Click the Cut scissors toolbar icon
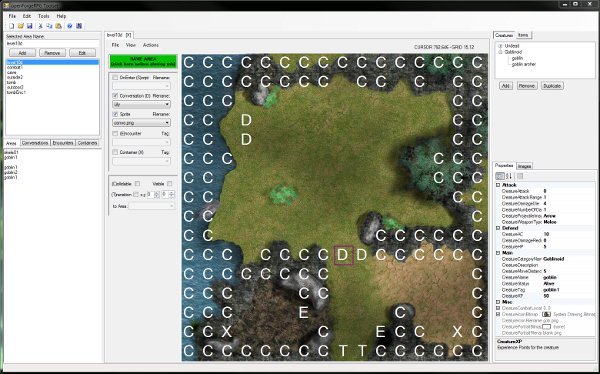This screenshot has width=600, height=374. point(40,26)
